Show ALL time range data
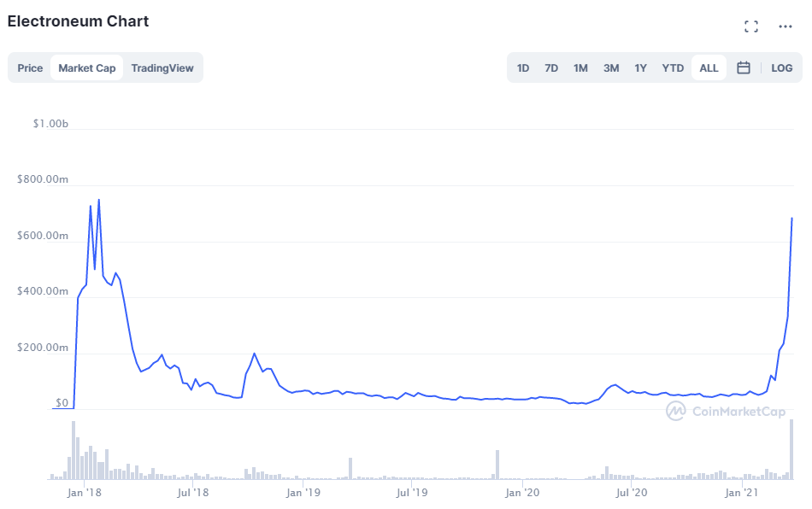 click(709, 68)
